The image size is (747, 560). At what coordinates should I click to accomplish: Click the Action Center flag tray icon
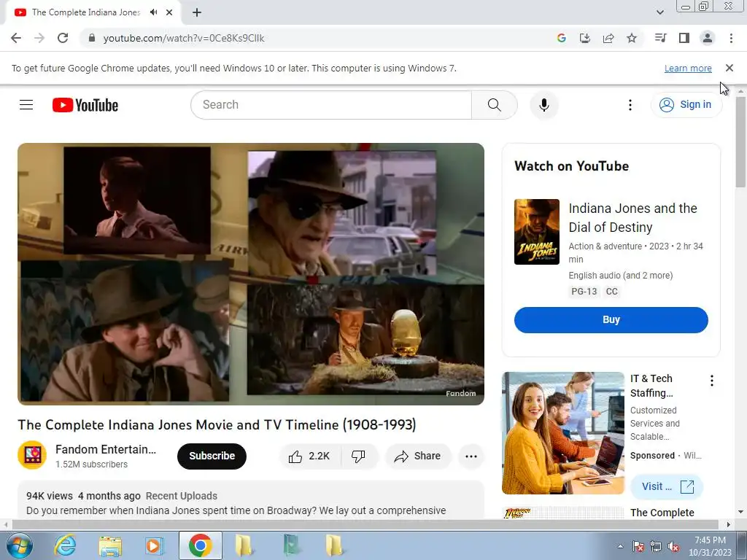tap(638, 547)
